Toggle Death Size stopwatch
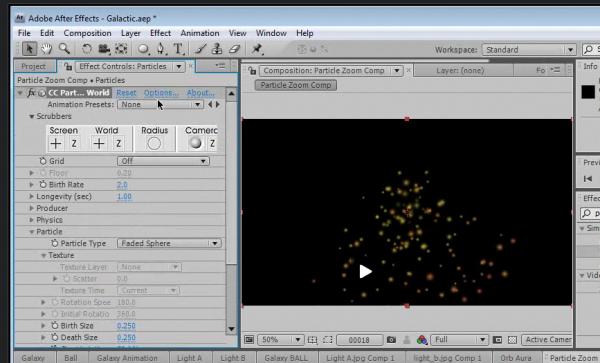This screenshot has width=600, height=363. pos(55,337)
